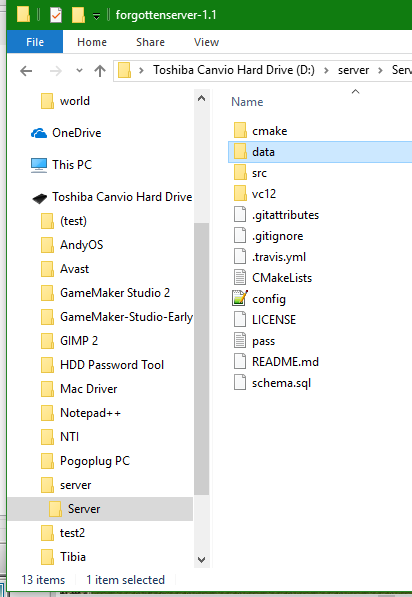This screenshot has width=412, height=597.
Task: Click the CMakeLists text file icon
Action: [240, 278]
